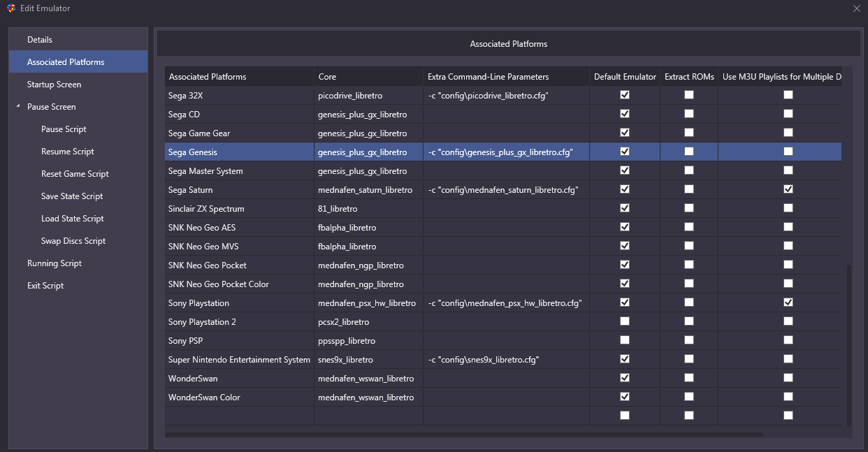868x452 pixels.
Task: Check Default Emulator for Sony PSP
Action: point(625,340)
